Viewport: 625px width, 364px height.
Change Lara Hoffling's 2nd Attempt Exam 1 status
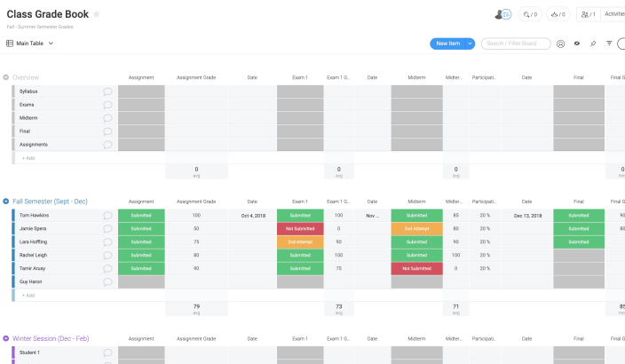pyautogui.click(x=300, y=242)
